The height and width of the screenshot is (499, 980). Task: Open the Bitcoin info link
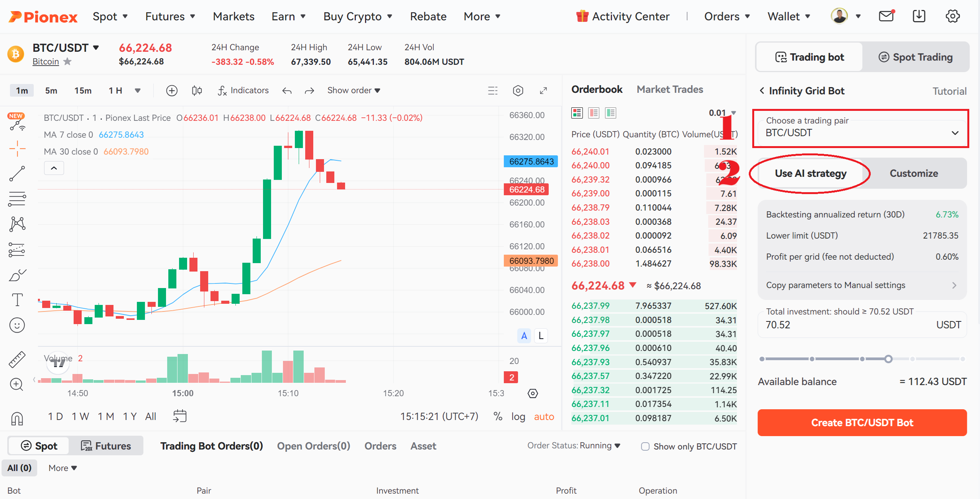click(46, 62)
